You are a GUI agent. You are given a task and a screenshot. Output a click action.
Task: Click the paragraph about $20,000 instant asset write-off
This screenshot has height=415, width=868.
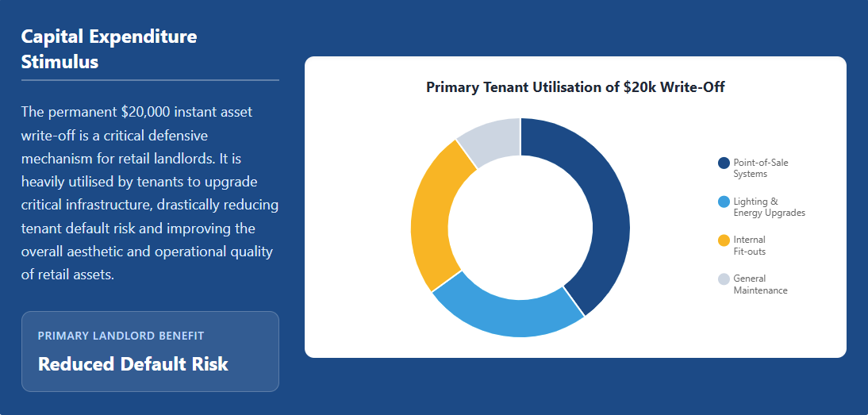pyautogui.click(x=149, y=193)
